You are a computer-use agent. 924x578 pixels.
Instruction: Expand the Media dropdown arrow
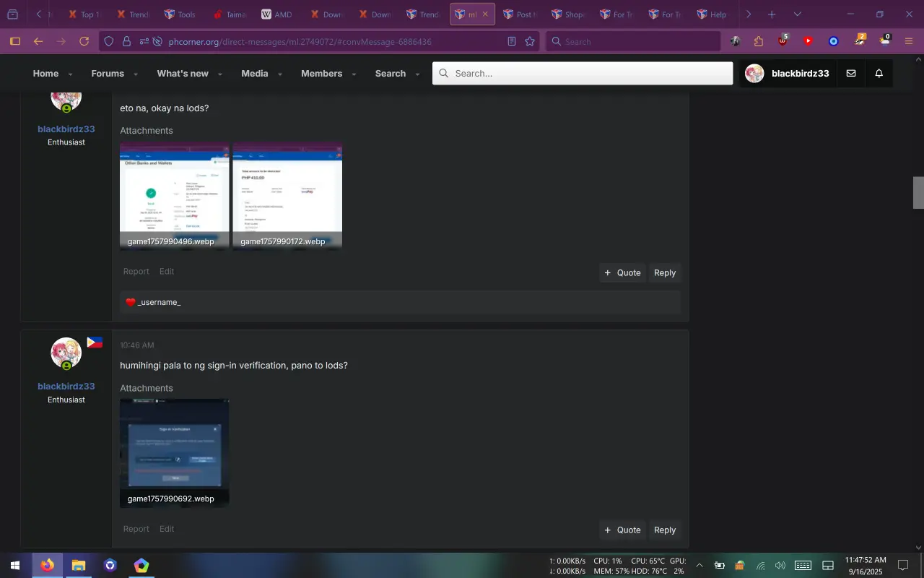[280, 74]
